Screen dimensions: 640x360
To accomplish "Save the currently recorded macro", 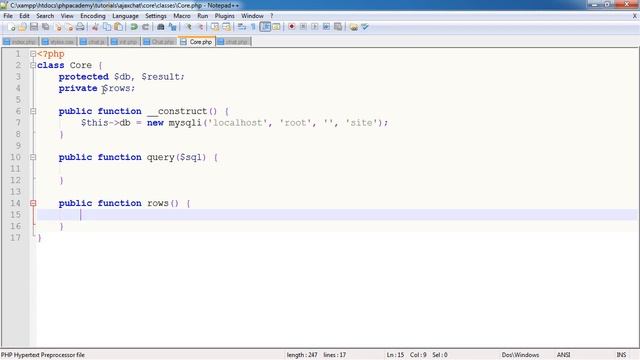I will point(338,27).
